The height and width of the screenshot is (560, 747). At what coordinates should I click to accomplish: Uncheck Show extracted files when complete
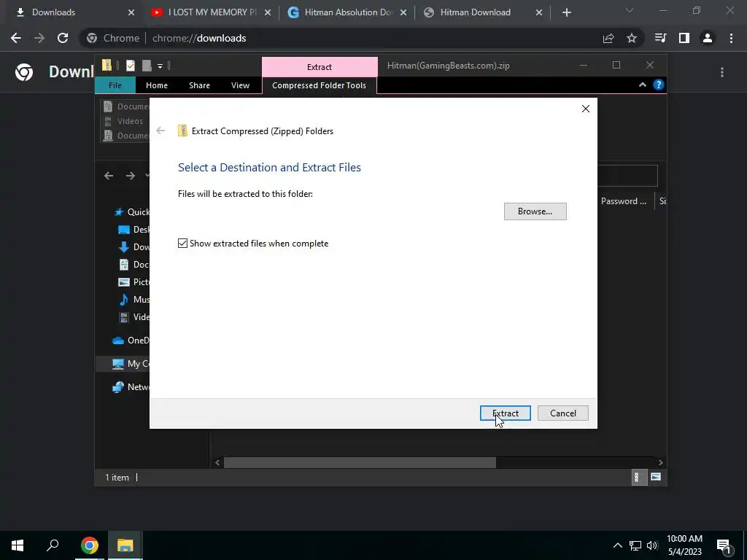pyautogui.click(x=182, y=244)
